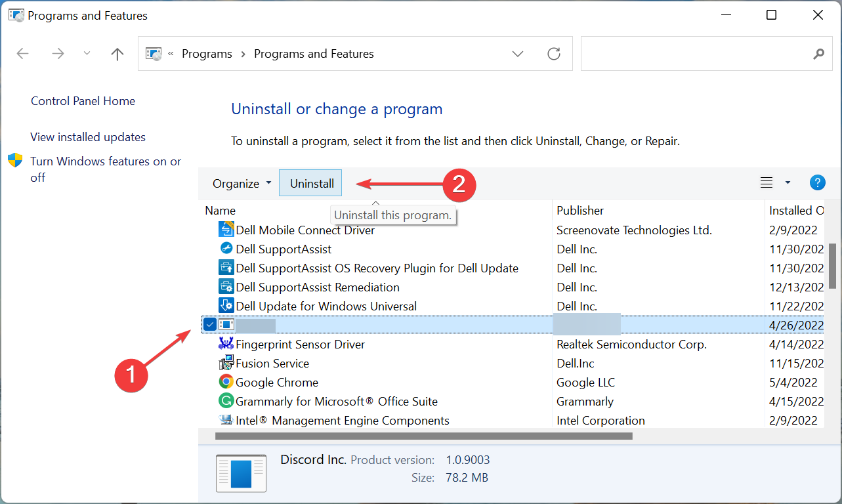Open View installed updates
842x504 pixels.
(88, 137)
